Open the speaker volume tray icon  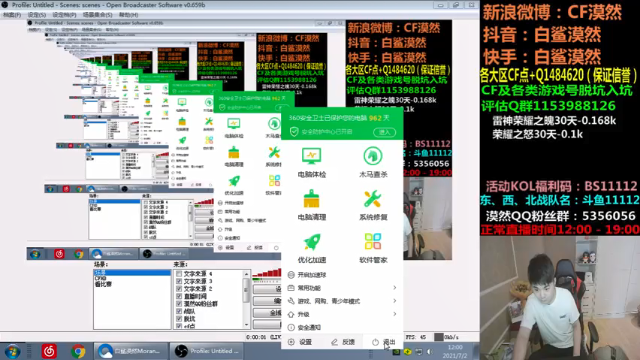(430, 351)
